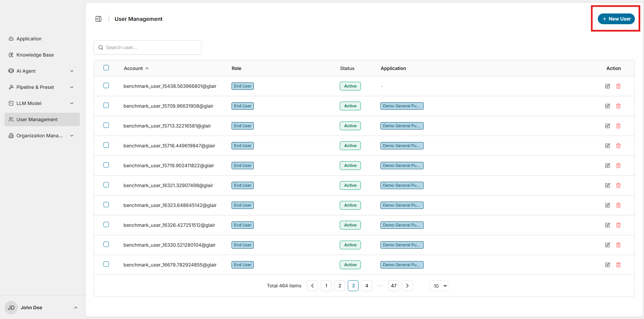This screenshot has height=319, width=644.
Task: Go to previous page using left arrow
Action: pos(312,286)
